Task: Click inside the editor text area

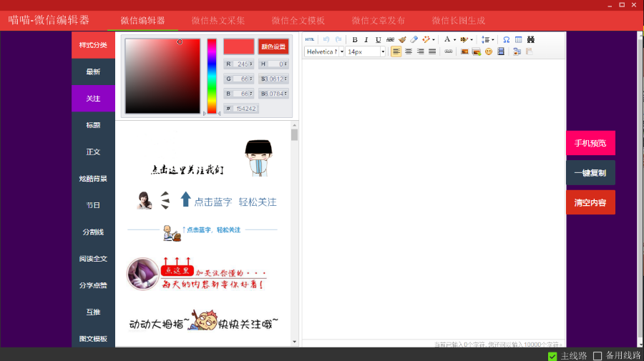Action: (434, 199)
